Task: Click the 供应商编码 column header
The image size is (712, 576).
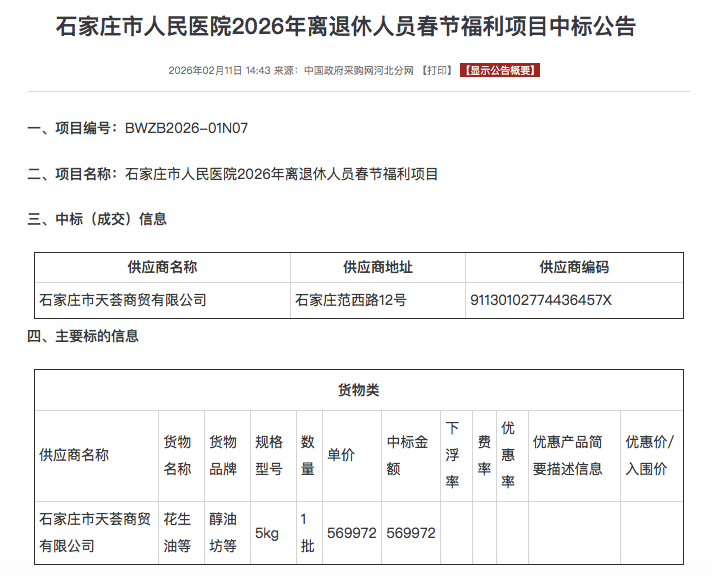Action: pos(574,267)
